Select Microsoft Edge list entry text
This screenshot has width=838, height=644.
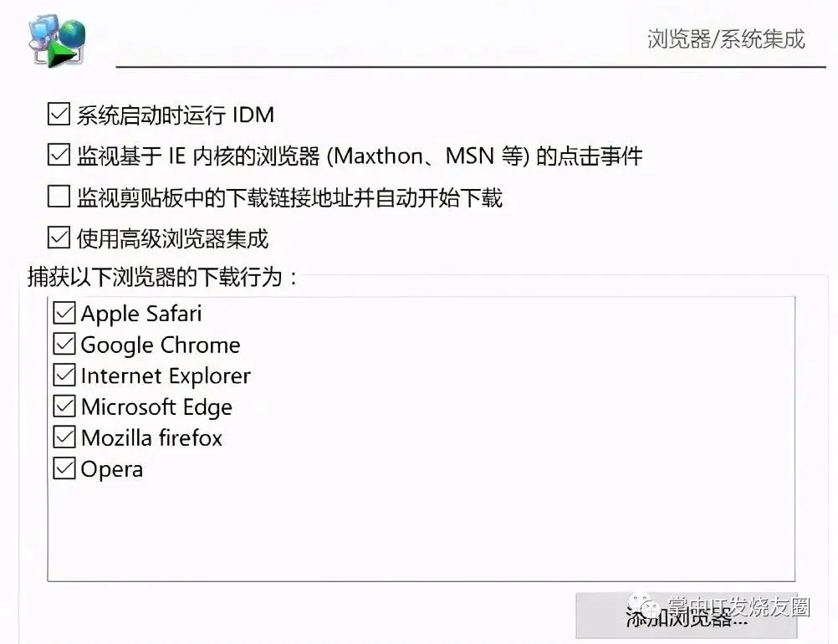156,407
